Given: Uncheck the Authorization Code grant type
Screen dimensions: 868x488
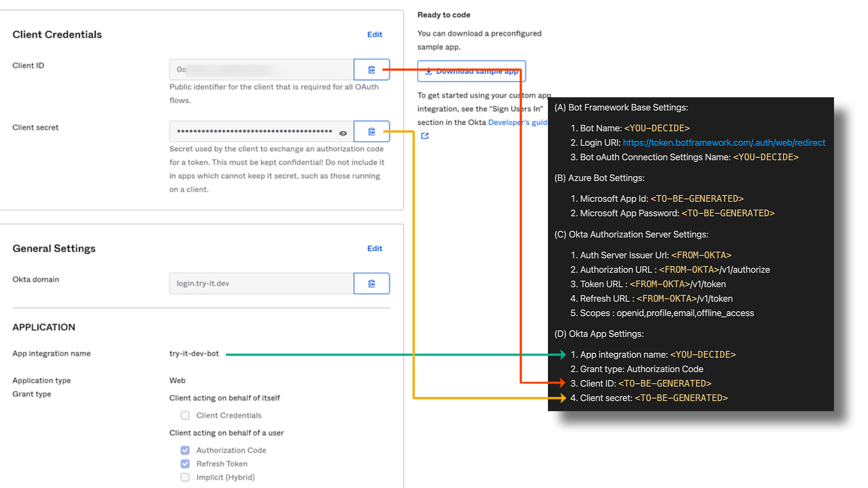Looking at the screenshot, I should (185, 450).
